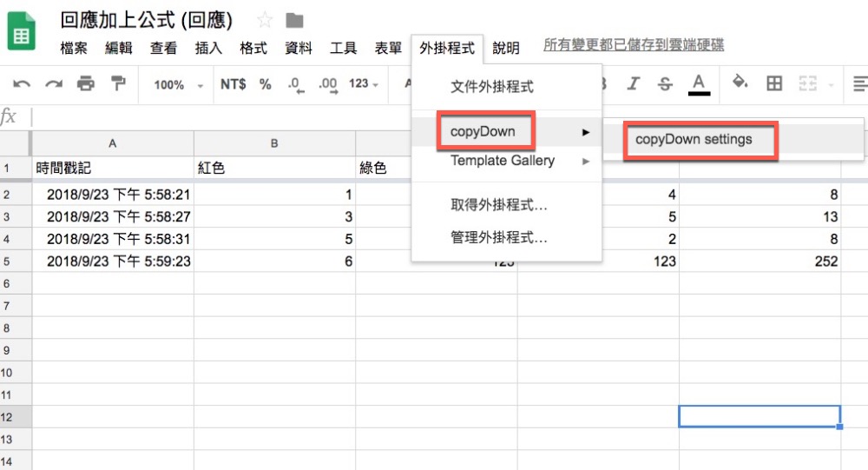Move document using folder icon
Viewport: 868px width, 470px height.
(294, 21)
